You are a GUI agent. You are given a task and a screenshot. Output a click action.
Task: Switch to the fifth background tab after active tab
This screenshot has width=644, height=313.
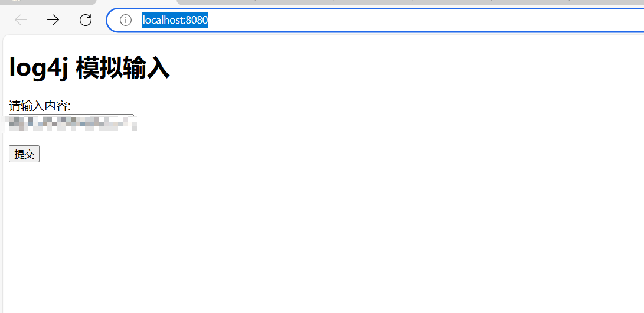[x=531, y=2]
